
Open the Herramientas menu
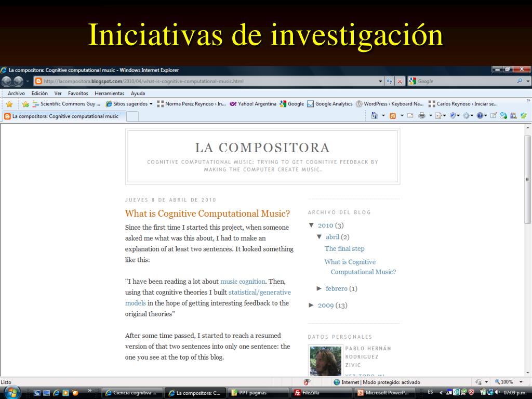(109, 94)
